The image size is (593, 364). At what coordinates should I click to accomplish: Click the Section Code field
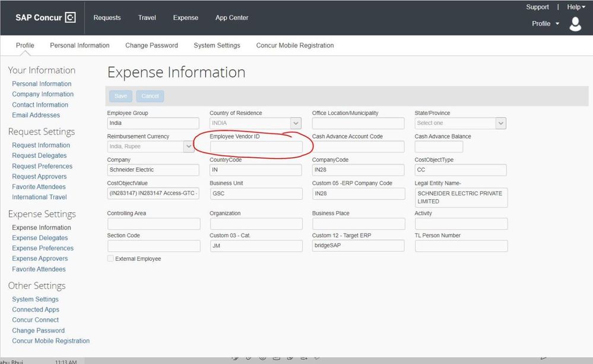click(154, 246)
